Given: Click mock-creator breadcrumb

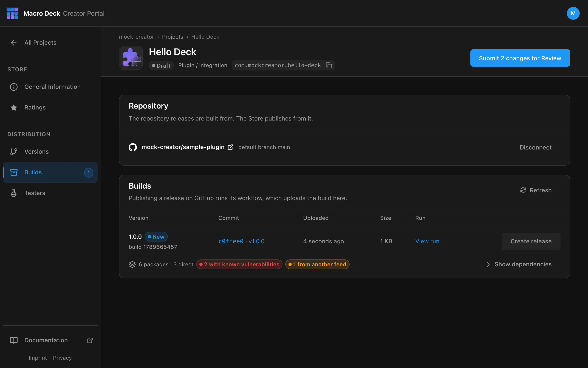Looking at the screenshot, I should 136,37.
